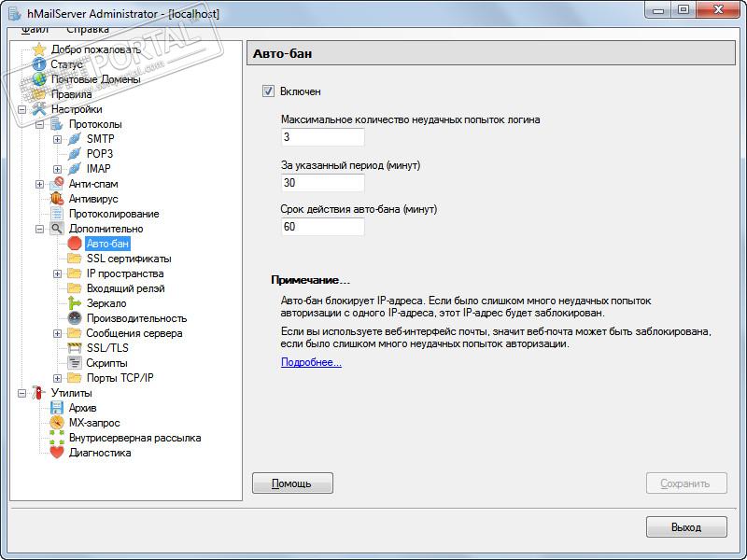Expand the SMTP tree node
Viewport: 747px width, 560px height.
(57, 139)
